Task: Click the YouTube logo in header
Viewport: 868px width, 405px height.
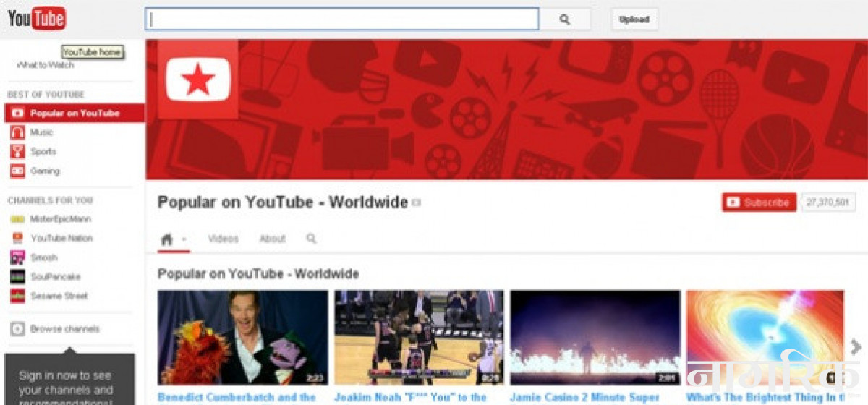Action: pos(36,19)
